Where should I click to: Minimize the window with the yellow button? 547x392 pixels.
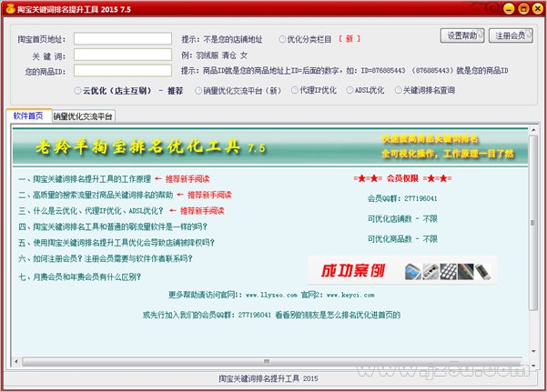click(x=509, y=8)
